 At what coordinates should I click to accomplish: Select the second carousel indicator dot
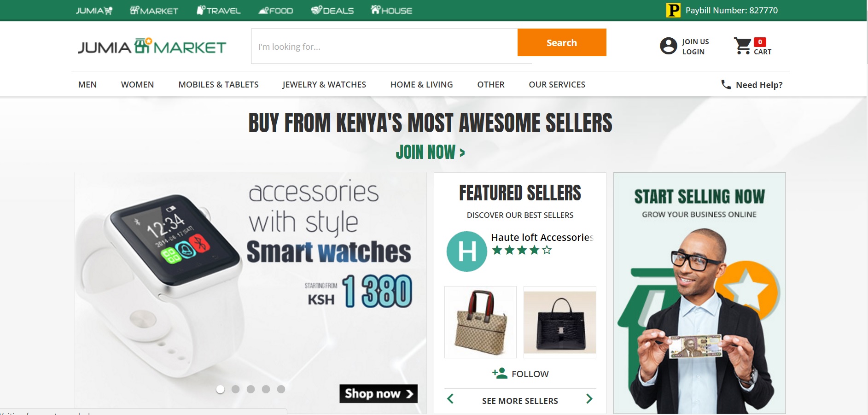[236, 389]
